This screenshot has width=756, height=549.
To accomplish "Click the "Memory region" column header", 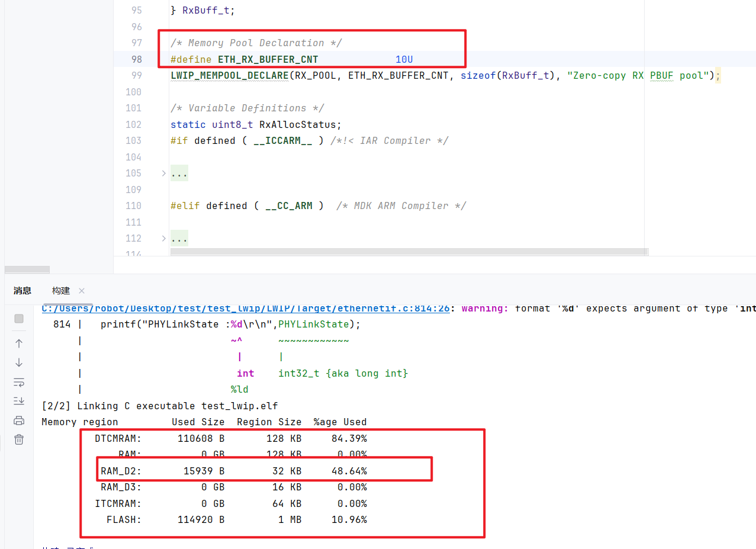I will click(80, 422).
